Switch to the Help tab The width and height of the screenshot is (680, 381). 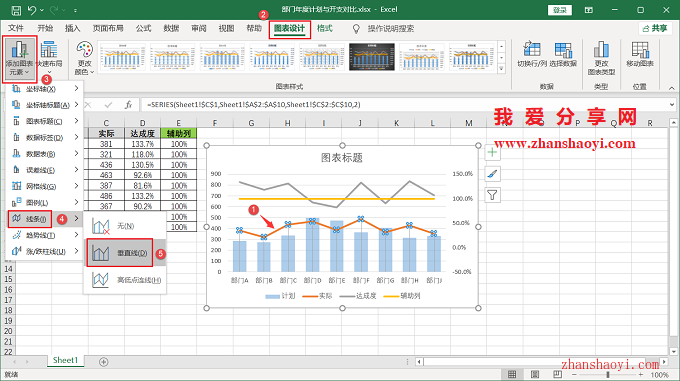[x=254, y=28]
